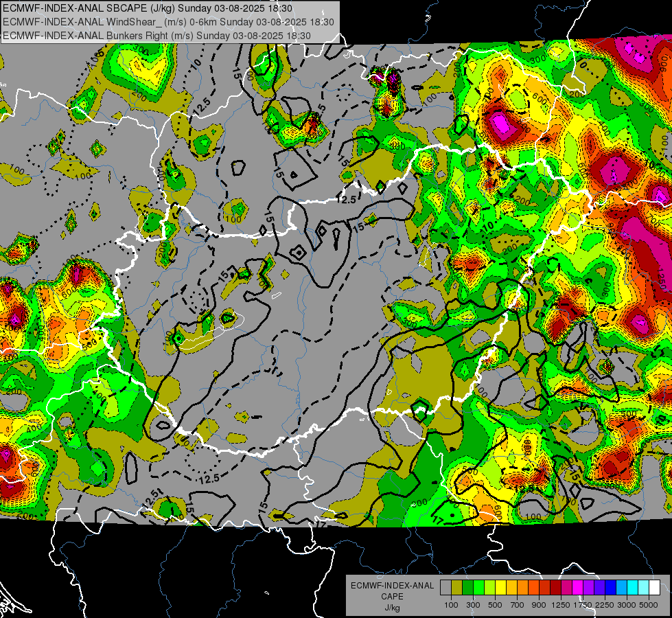This screenshot has height=618, width=672.
Task: Pick the bright green legend swatch
Action: pyautogui.click(x=478, y=587)
